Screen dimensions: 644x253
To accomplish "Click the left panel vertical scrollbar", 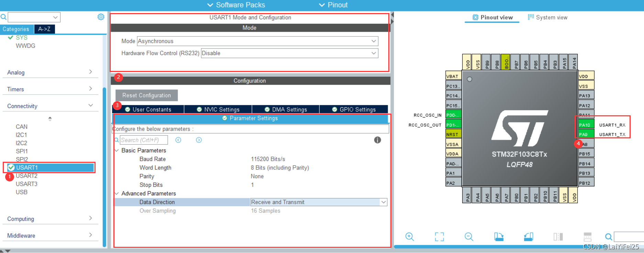I will point(104,167).
